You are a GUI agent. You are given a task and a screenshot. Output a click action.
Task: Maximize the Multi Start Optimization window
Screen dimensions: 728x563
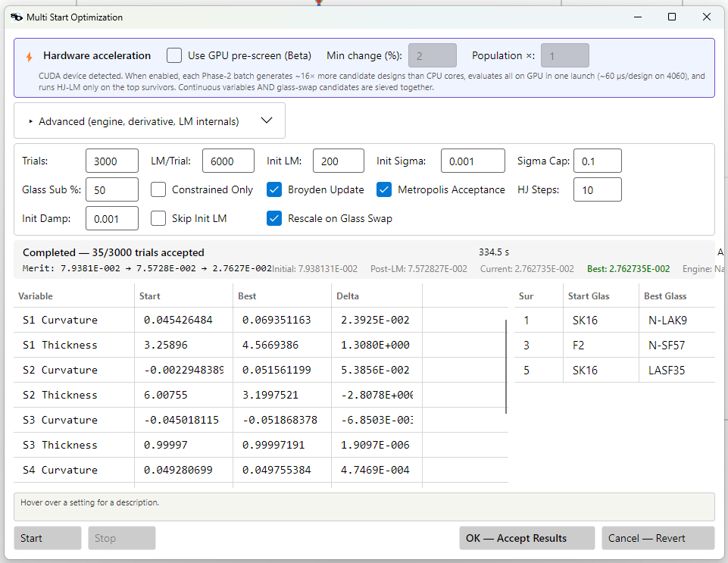(671, 17)
